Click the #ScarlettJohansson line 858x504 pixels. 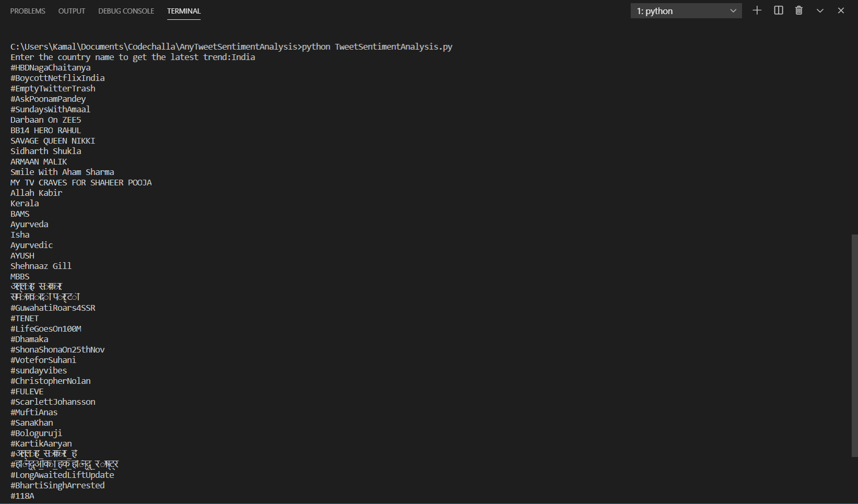53,402
